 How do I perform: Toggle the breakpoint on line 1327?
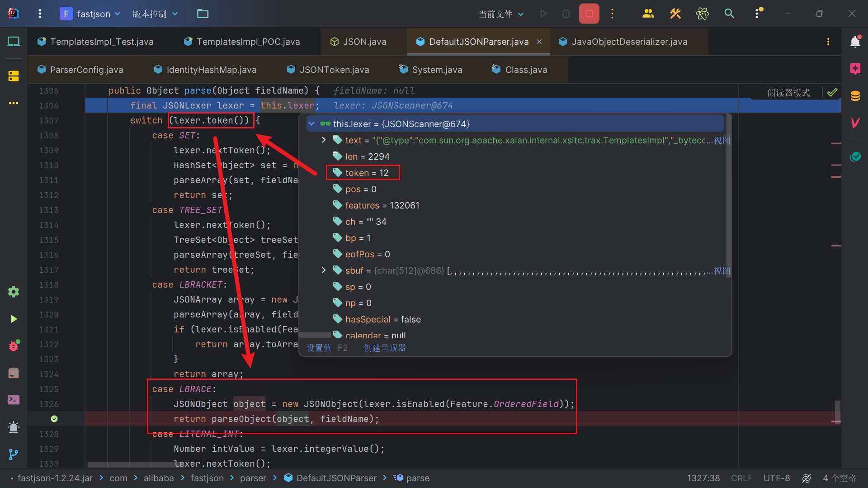pos(54,419)
